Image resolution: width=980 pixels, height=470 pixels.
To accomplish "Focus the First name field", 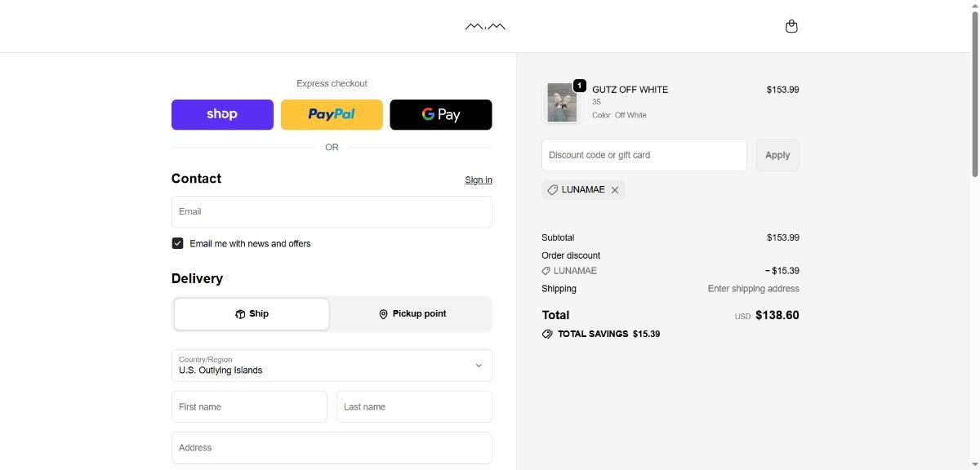I will click(249, 406).
